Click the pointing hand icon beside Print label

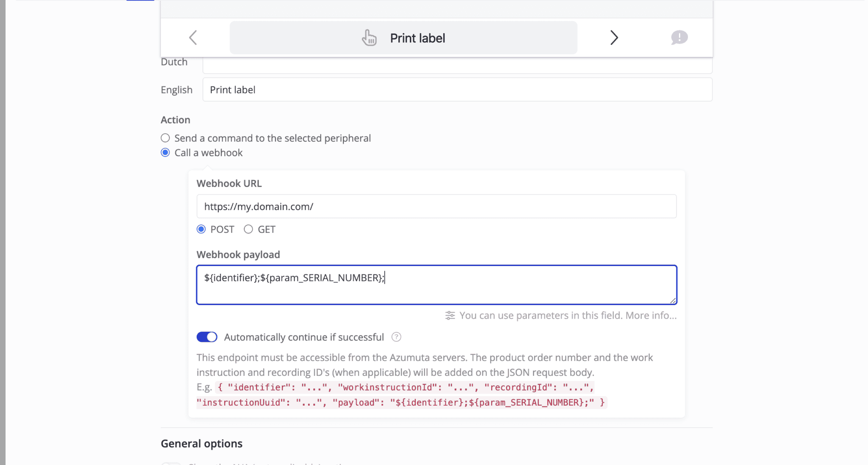coord(369,37)
